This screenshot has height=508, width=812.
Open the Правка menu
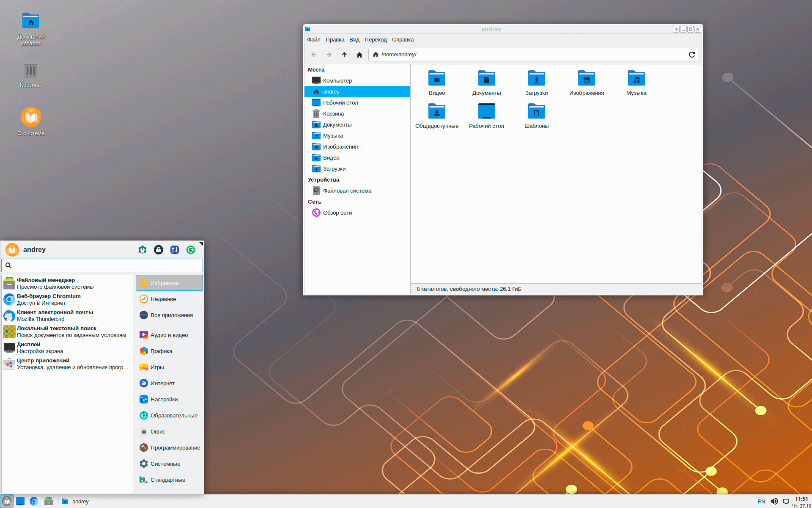coord(335,40)
